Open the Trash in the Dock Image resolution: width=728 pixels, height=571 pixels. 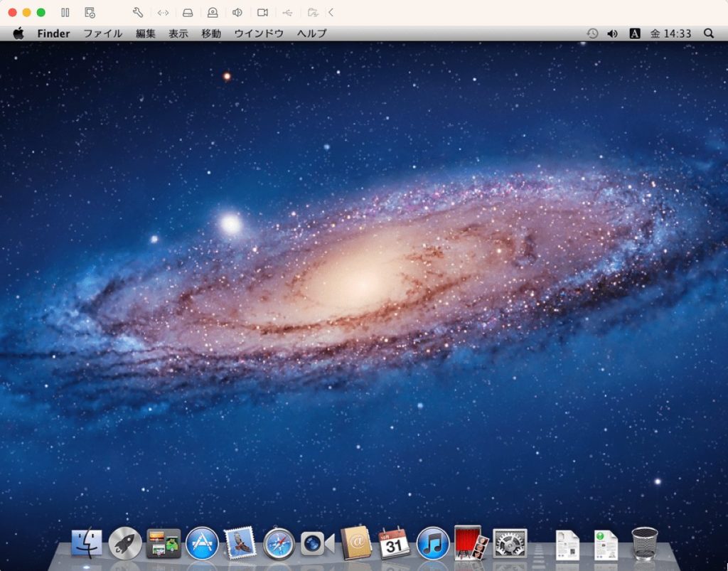(645, 543)
